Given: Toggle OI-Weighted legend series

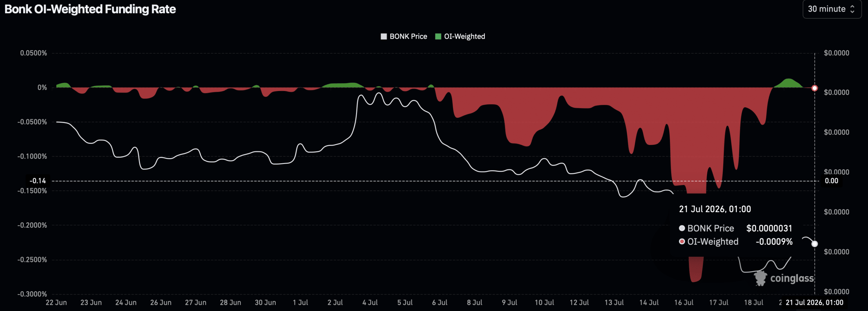Looking at the screenshot, I should click(x=460, y=36).
